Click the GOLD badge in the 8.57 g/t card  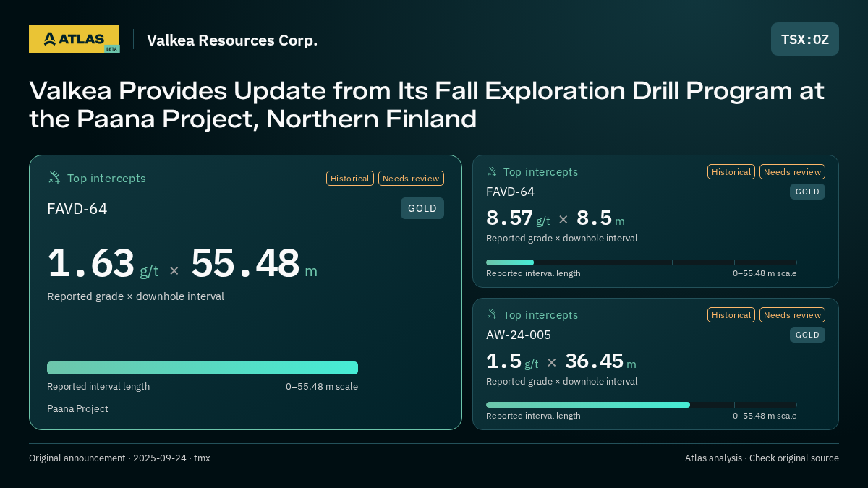(x=807, y=192)
